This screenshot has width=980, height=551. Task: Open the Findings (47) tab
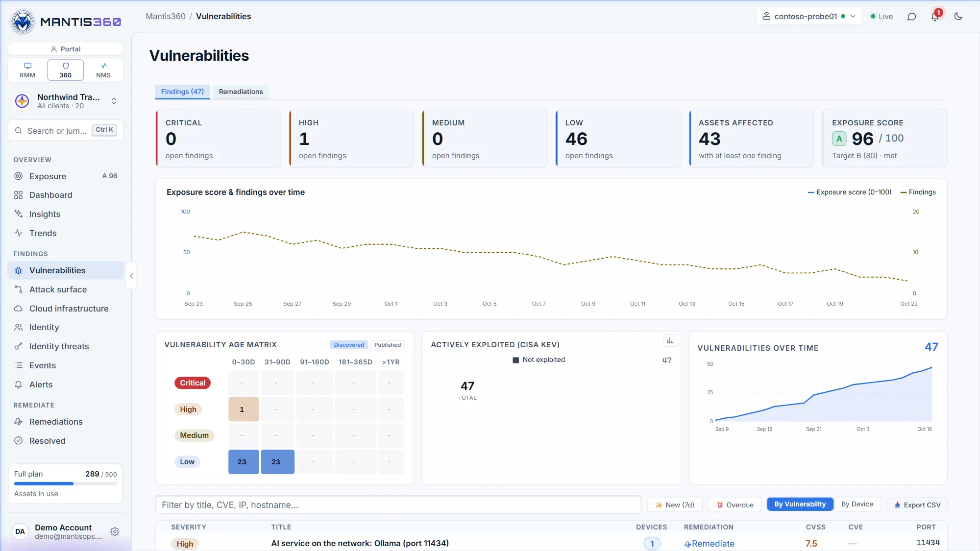[x=182, y=92]
